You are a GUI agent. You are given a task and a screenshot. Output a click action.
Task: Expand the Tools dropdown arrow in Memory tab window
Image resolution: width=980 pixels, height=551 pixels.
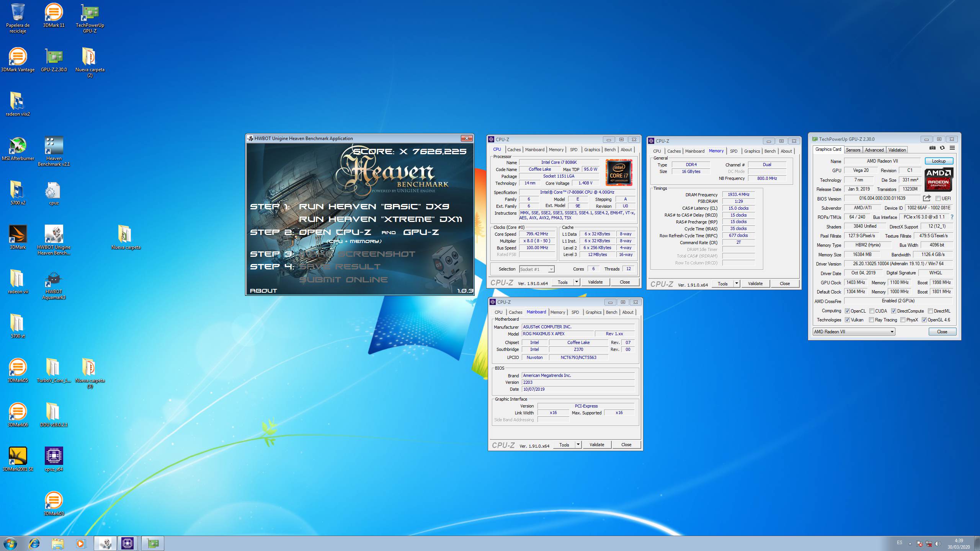[737, 284]
